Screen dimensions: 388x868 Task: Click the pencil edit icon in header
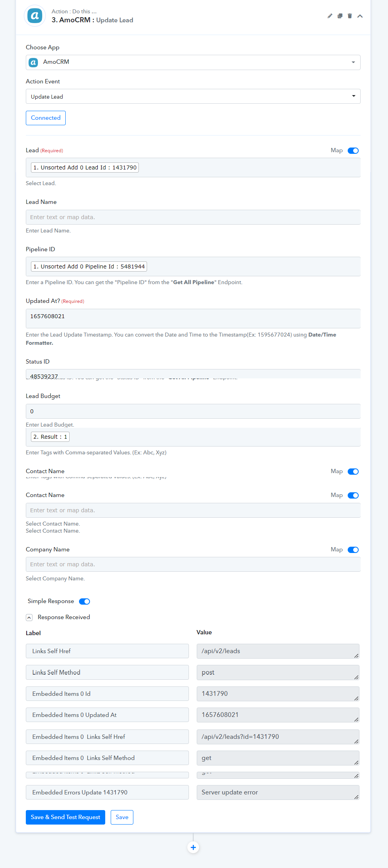pyautogui.click(x=330, y=16)
